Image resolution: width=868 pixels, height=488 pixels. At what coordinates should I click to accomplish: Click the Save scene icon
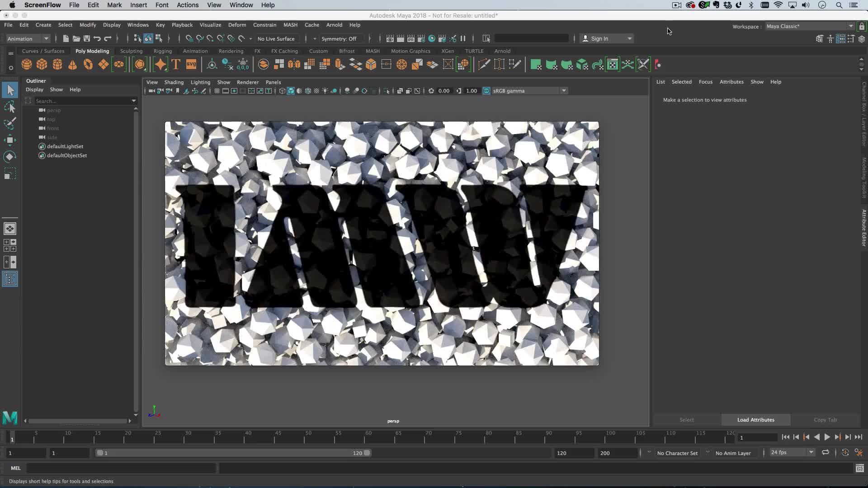[x=87, y=39]
